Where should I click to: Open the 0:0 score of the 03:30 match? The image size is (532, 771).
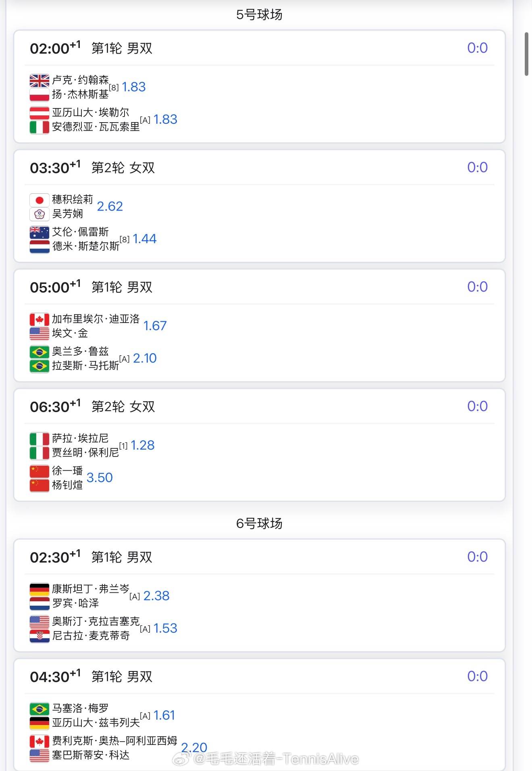point(477,167)
